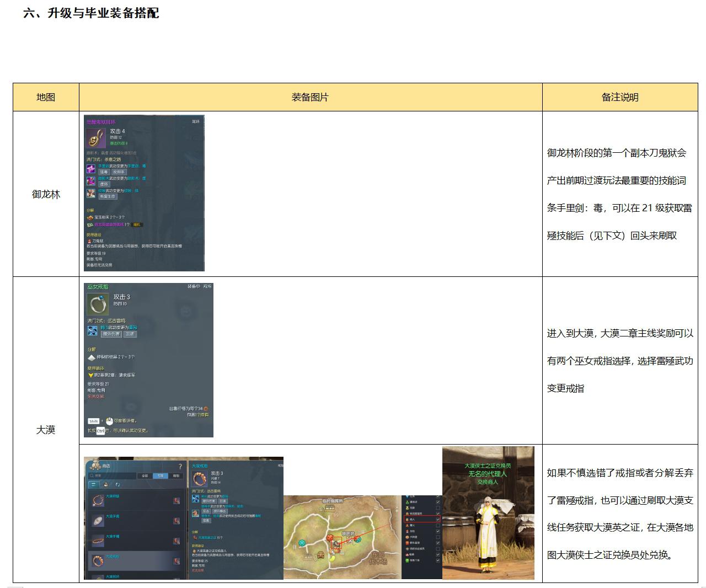Click the earring tooltip screenshot image
This screenshot has width=706, height=588.
click(x=144, y=193)
